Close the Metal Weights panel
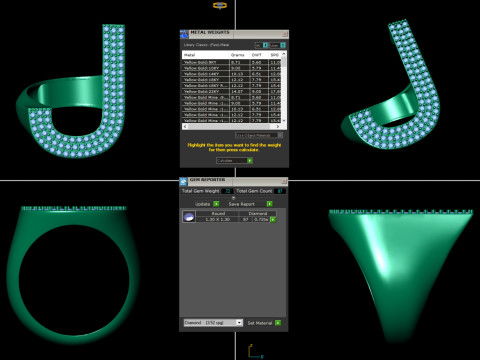 (285, 34)
